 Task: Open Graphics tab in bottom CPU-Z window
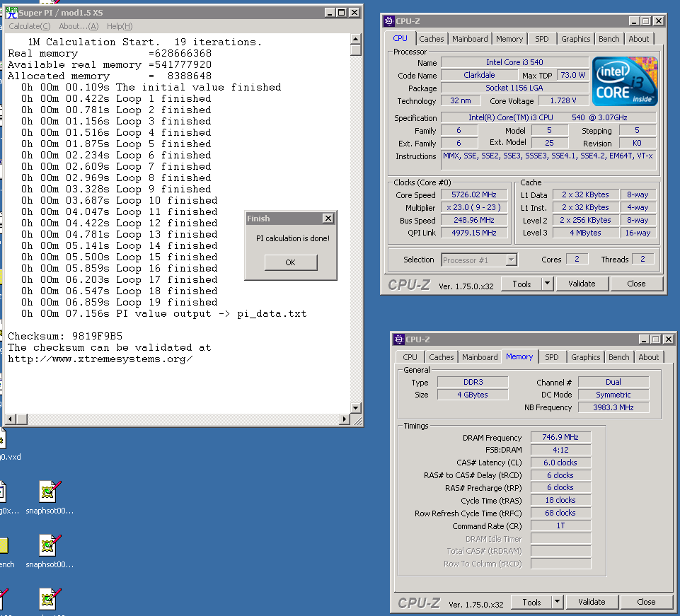[x=585, y=357]
